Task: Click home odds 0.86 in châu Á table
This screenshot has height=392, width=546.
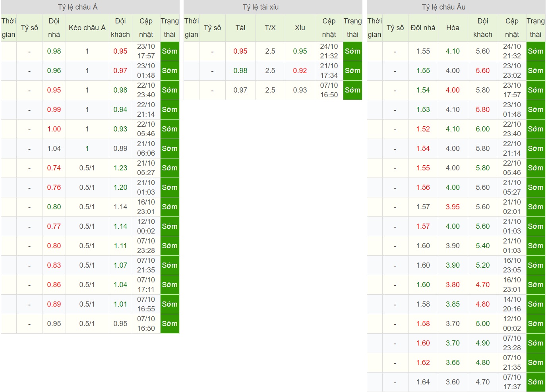Action: pos(54,285)
